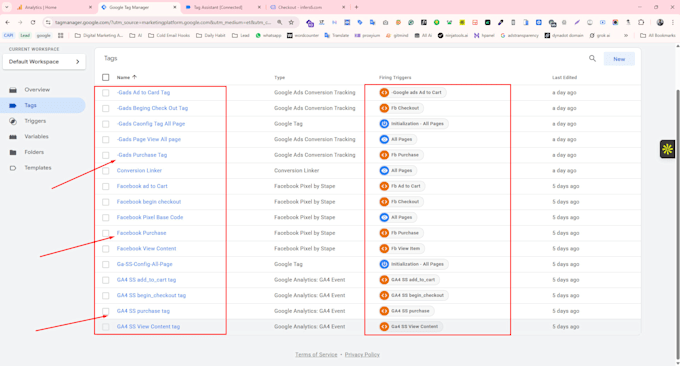Click the All Pages trigger for Conversion Linker
Screen dimensions: 680x366
click(398, 170)
